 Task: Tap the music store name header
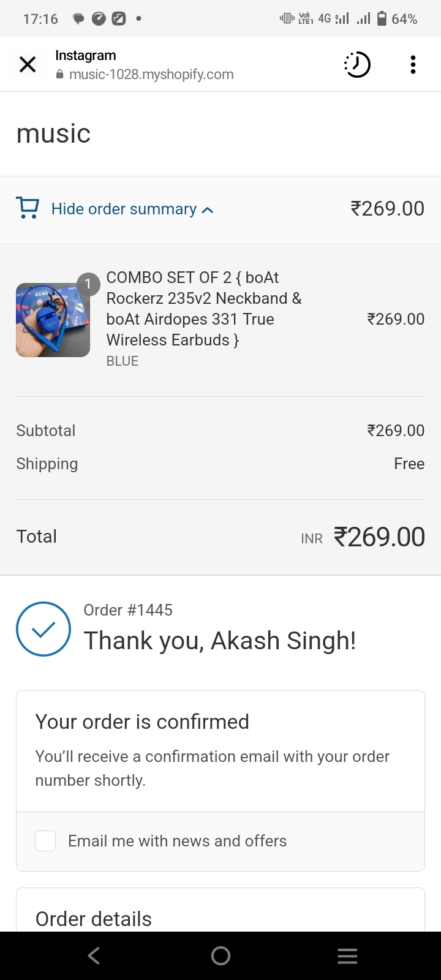pos(54,134)
